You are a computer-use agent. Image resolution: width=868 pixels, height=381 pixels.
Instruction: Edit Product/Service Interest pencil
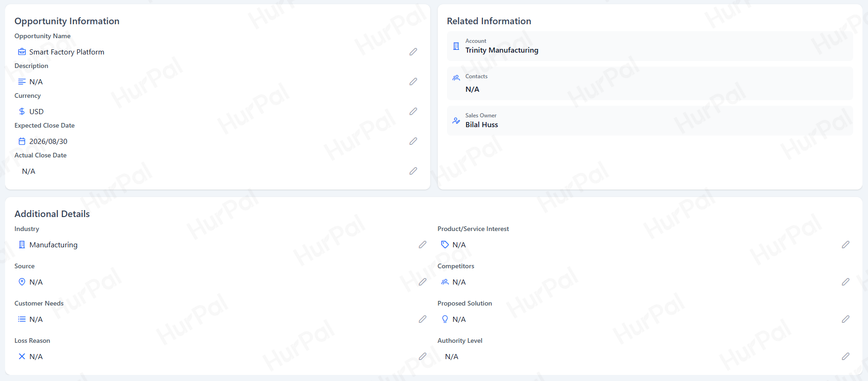tap(846, 245)
